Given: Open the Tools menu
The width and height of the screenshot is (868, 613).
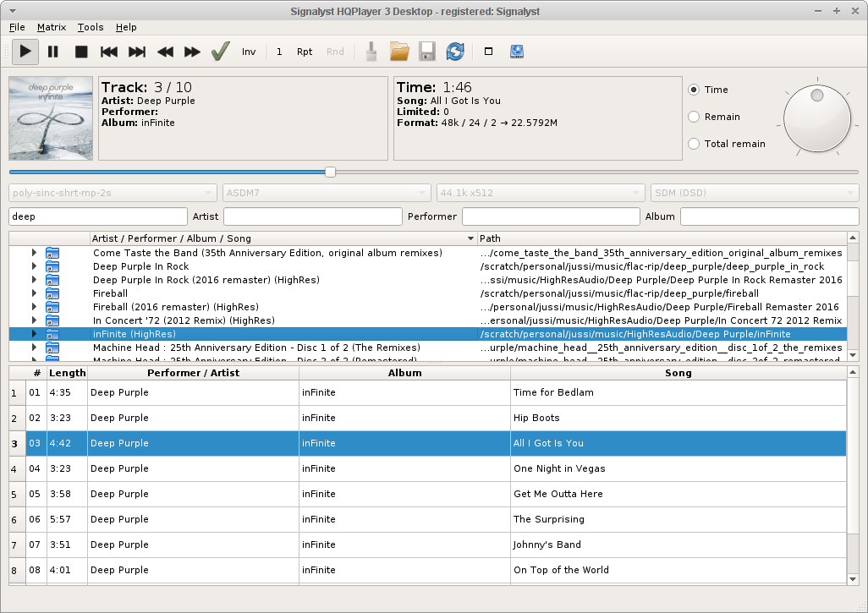Looking at the screenshot, I should 91,27.
